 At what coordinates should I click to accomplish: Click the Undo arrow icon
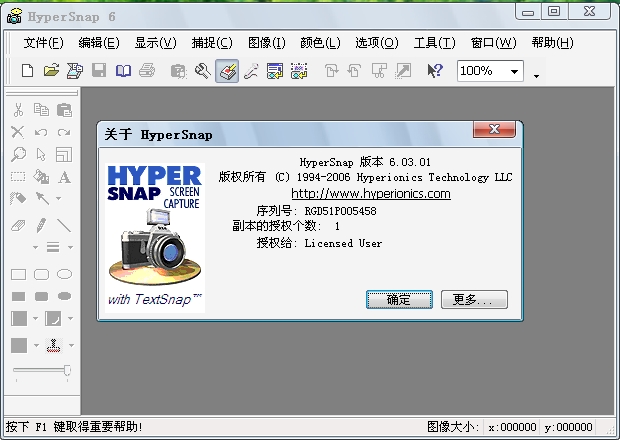(x=41, y=132)
